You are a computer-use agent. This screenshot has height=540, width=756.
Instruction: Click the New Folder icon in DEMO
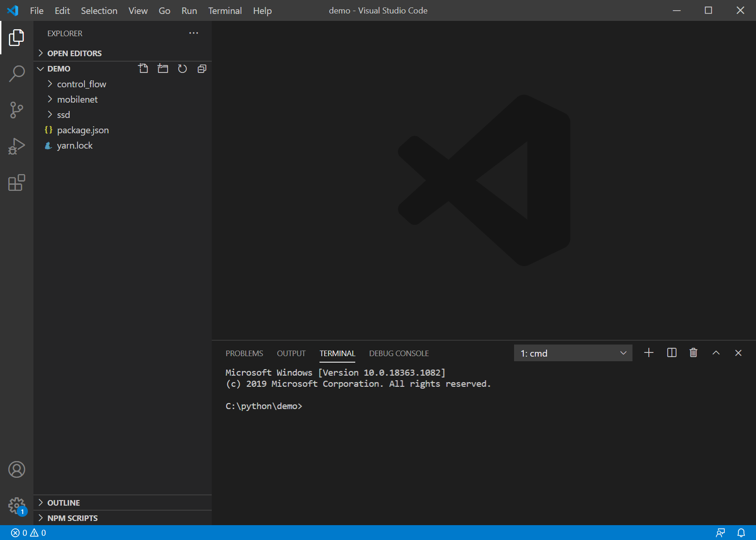(163, 69)
